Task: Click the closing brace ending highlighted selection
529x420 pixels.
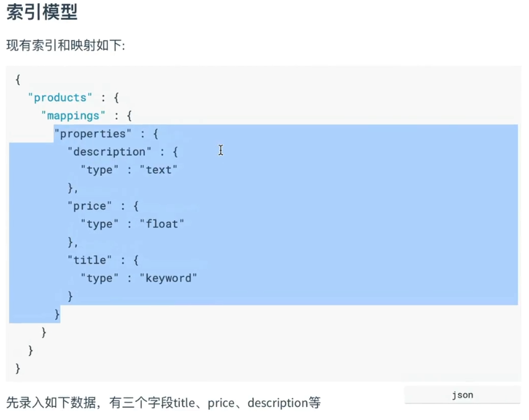Action: 58,314
